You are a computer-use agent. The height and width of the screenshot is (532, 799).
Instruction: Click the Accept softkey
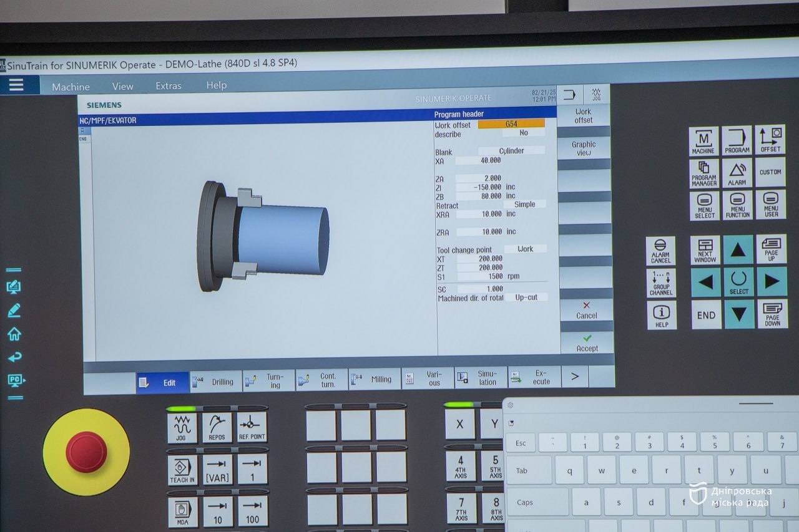[x=587, y=343]
